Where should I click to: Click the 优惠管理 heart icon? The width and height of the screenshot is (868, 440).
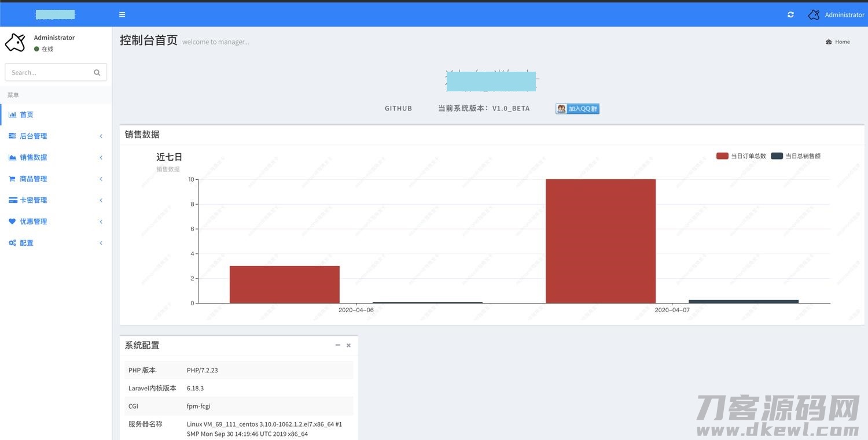pyautogui.click(x=12, y=221)
